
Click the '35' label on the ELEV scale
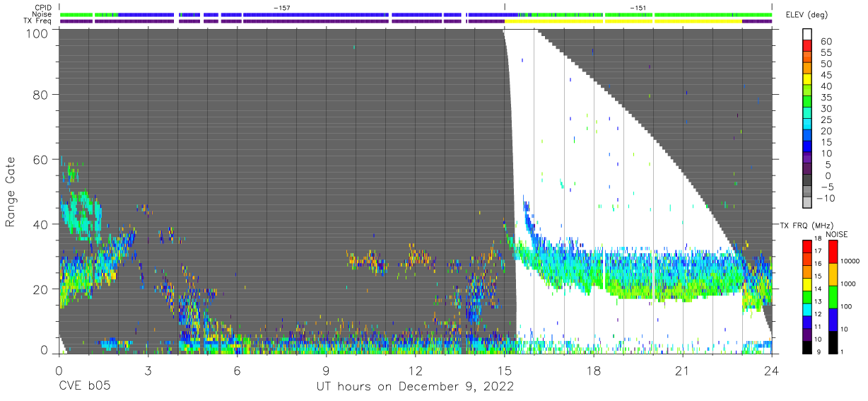click(827, 98)
